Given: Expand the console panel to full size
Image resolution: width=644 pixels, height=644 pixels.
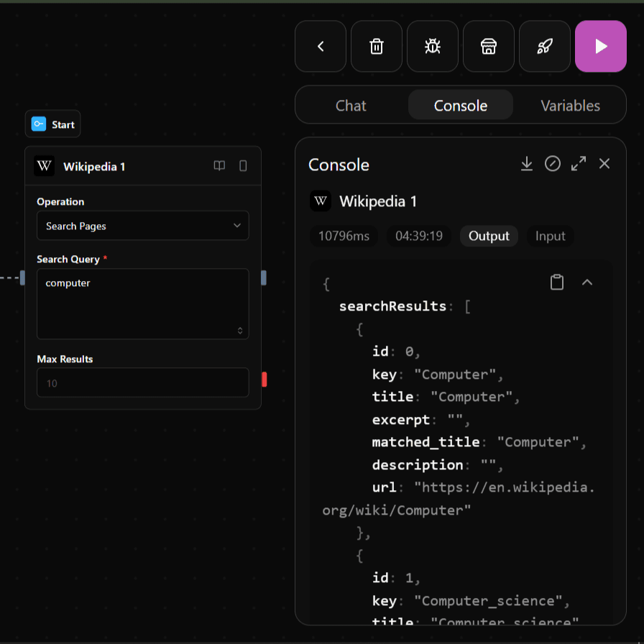Looking at the screenshot, I should [x=579, y=164].
